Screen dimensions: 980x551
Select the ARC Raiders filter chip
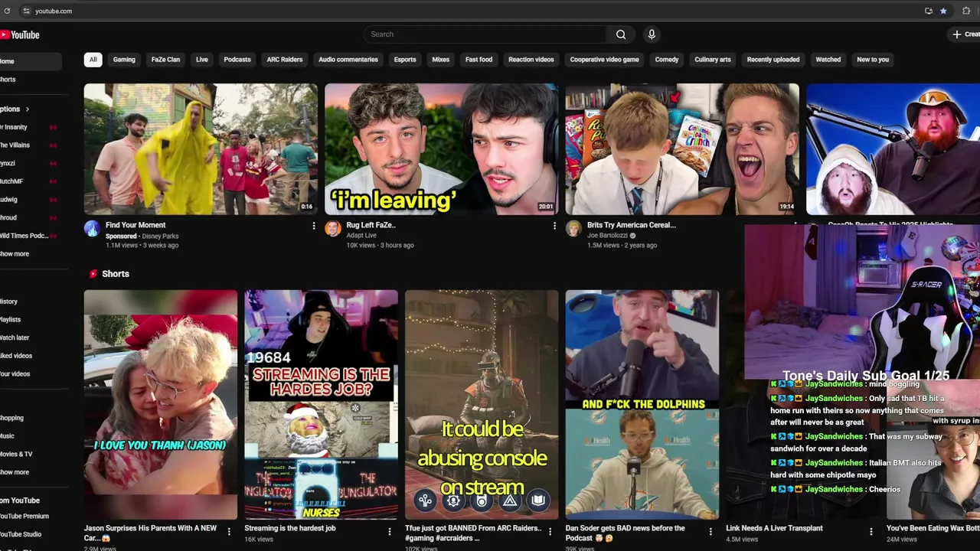click(x=285, y=60)
